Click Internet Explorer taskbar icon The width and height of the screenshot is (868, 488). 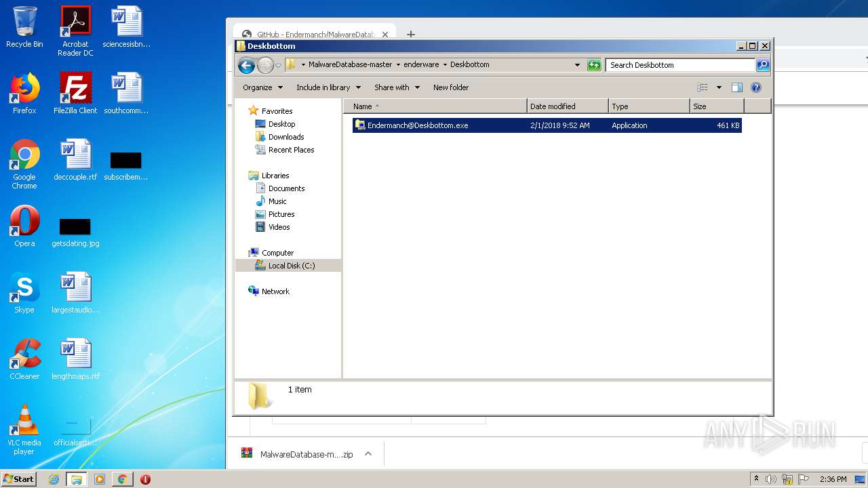pos(54,479)
